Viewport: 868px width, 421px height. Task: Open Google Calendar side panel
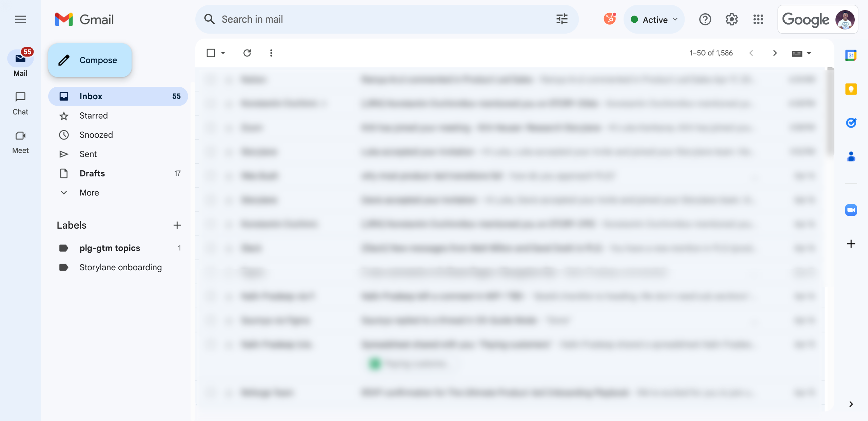coord(851,55)
